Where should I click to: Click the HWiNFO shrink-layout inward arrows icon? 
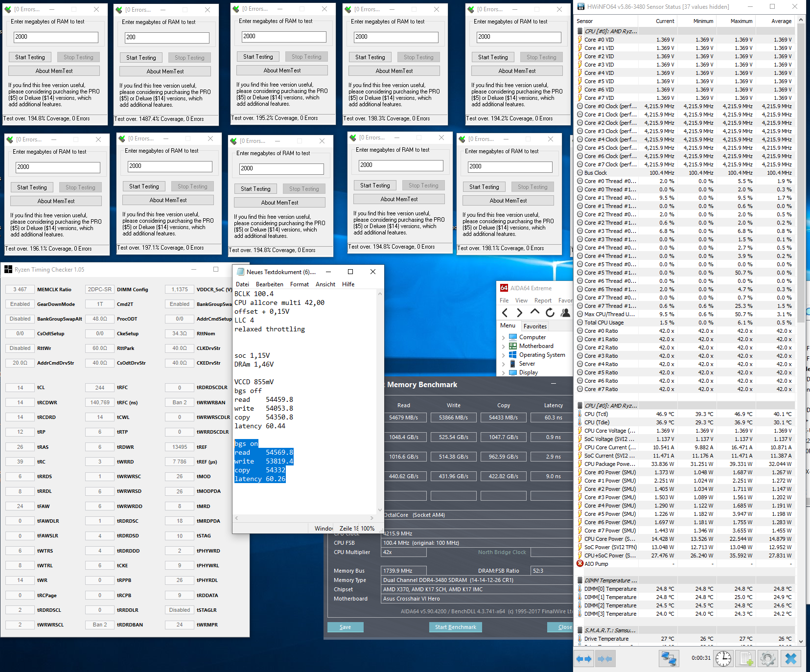coord(605,659)
